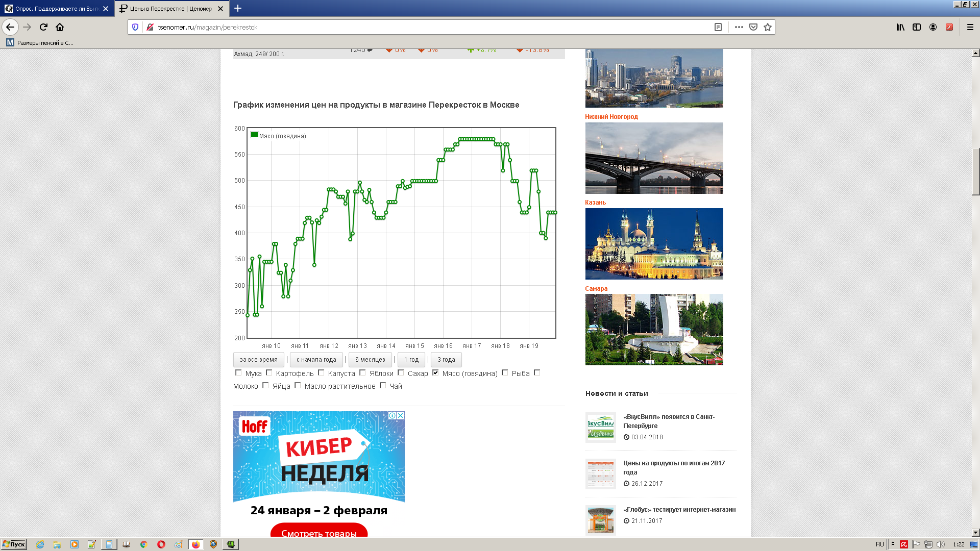Launch the media player from taskbar
Image resolution: width=980 pixels, height=551 pixels.
pos(75,544)
